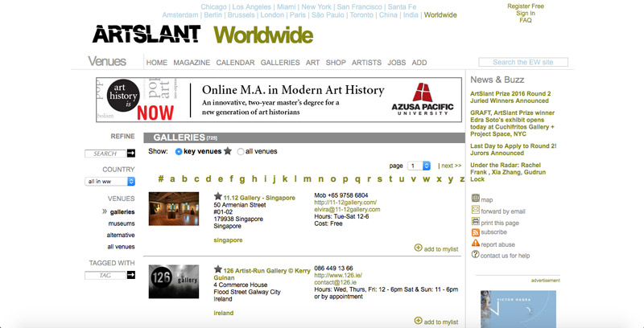Open the FAQ link
This screenshot has width=644, height=328.
[526, 20]
